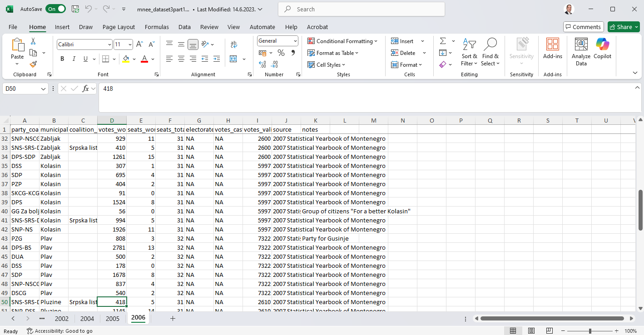Switch to Page Break Preview view
Screen dimensions: 644x335
click(549, 331)
